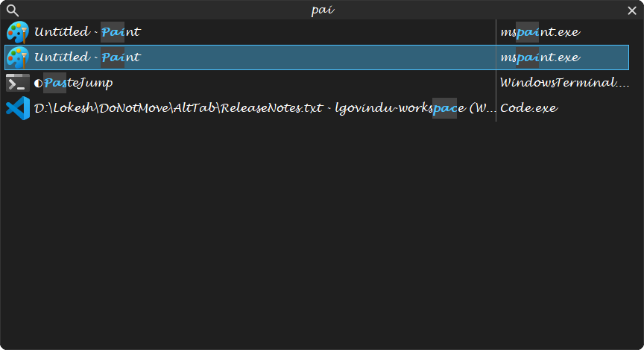The image size is (644, 350).
Task: Click the magnifier search icon
Action: point(13,10)
